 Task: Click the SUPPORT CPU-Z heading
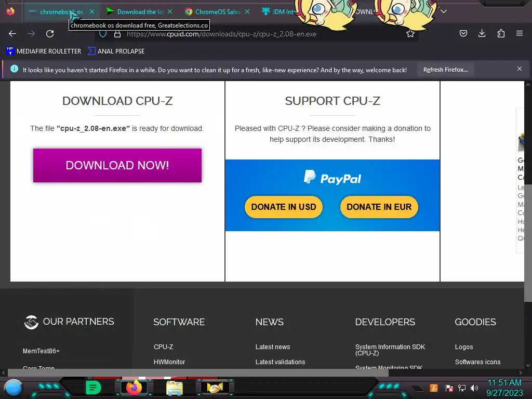[332, 101]
